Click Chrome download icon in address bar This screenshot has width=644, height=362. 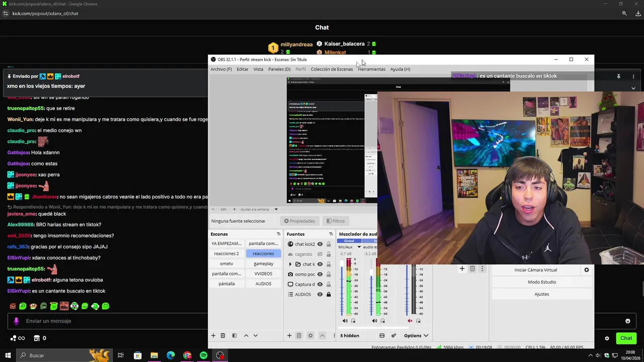pyautogui.click(x=638, y=14)
